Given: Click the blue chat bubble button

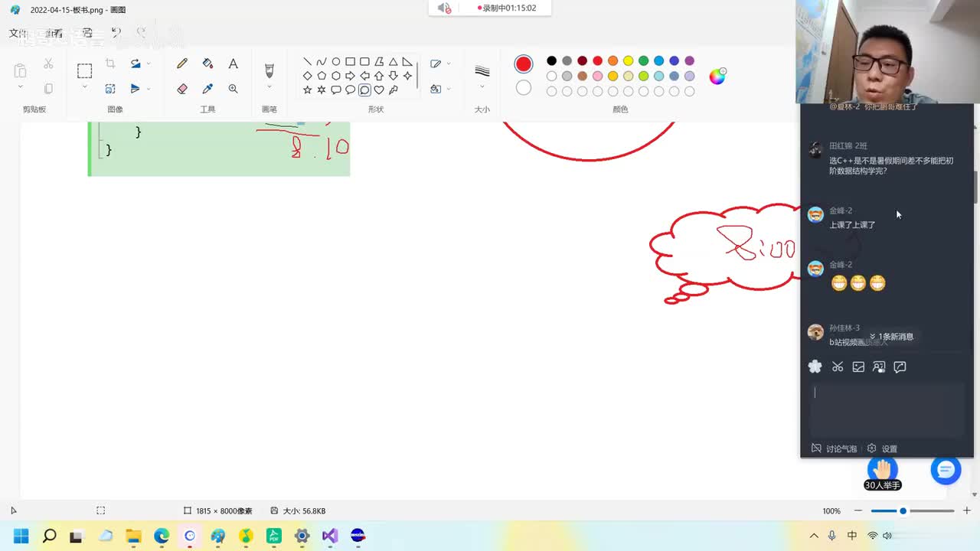Looking at the screenshot, I should tap(946, 469).
